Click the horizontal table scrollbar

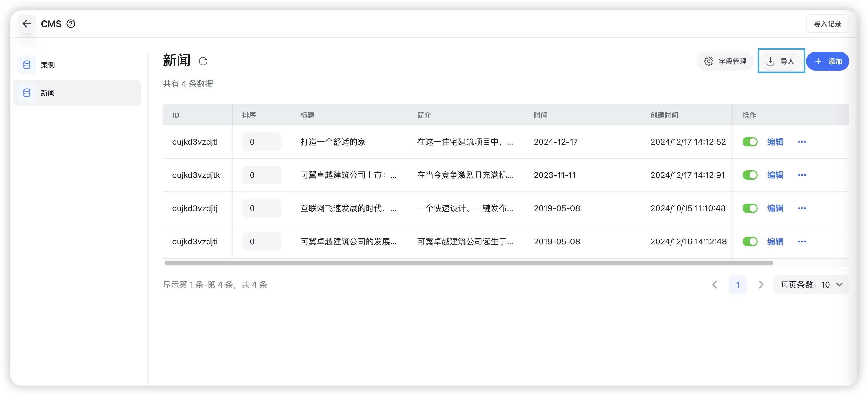469,263
